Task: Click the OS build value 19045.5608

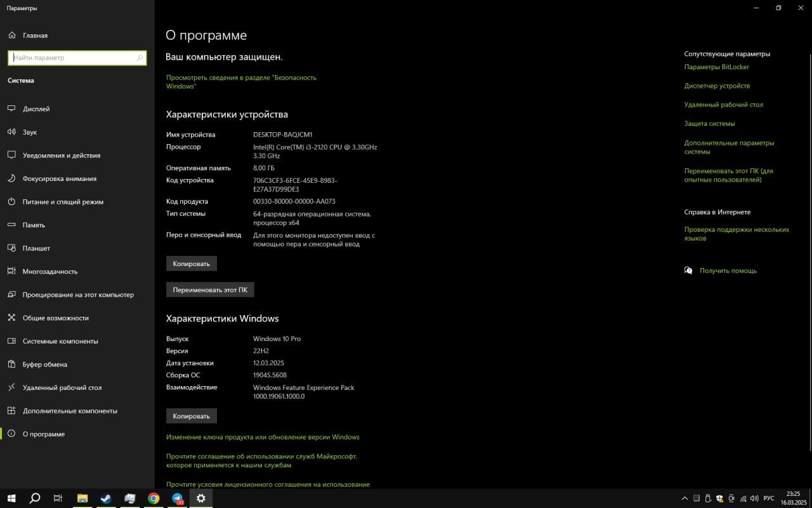Action: click(x=270, y=375)
